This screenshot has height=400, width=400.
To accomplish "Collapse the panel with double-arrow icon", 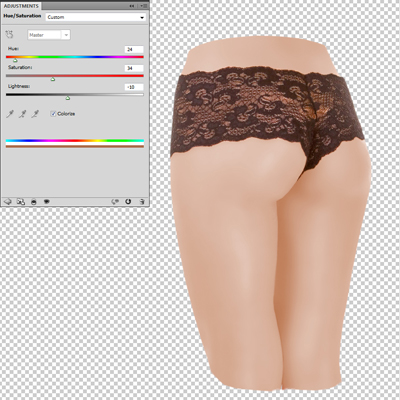I will 132,6.
